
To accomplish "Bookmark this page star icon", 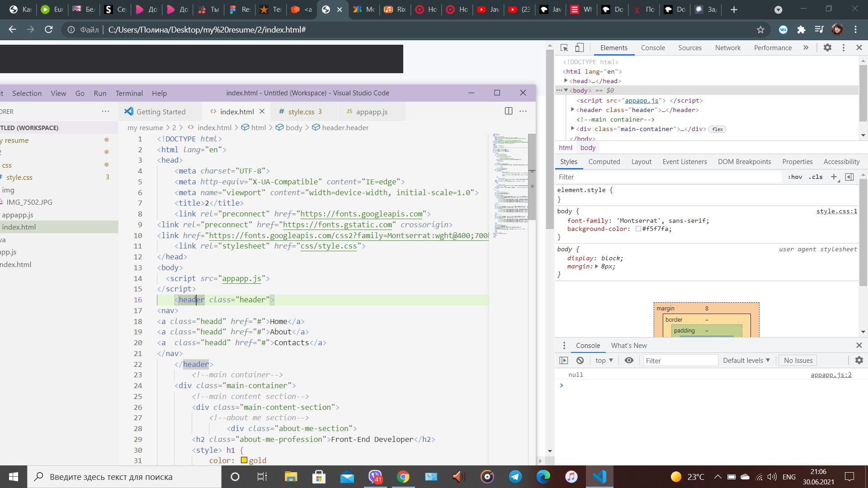I will coord(760,30).
